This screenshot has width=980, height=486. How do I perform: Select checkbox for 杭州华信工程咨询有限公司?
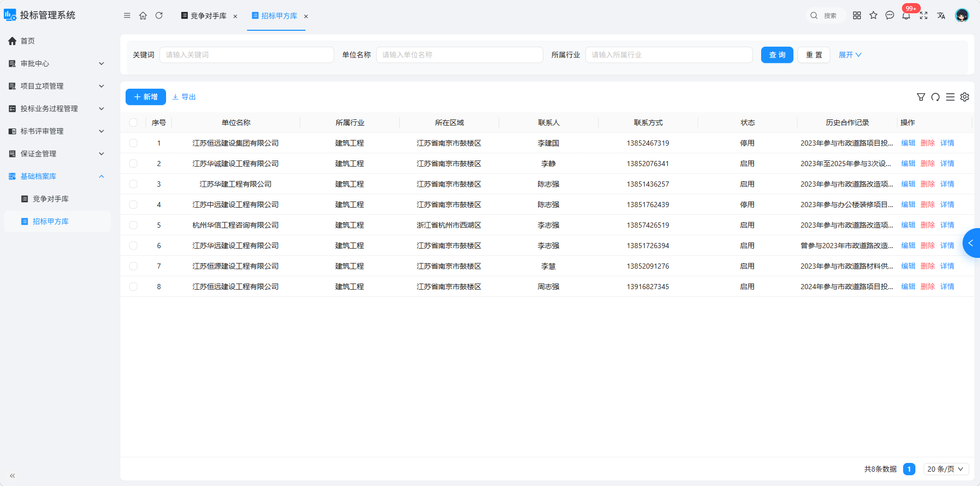point(133,225)
